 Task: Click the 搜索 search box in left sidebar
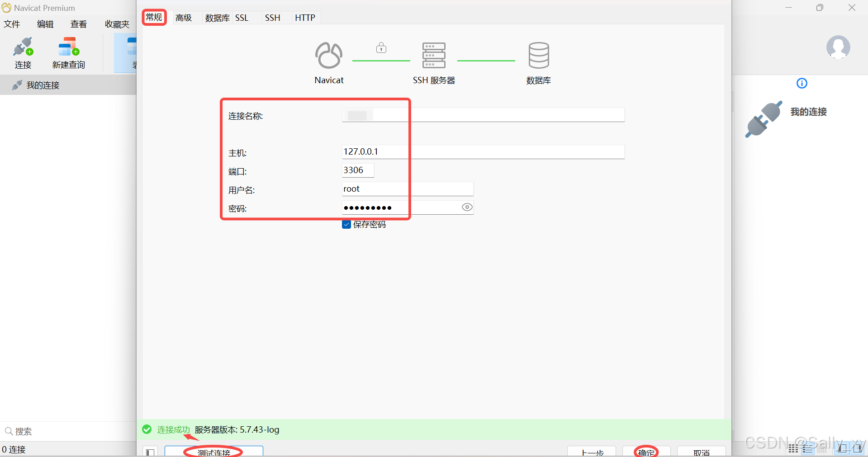(x=68, y=431)
